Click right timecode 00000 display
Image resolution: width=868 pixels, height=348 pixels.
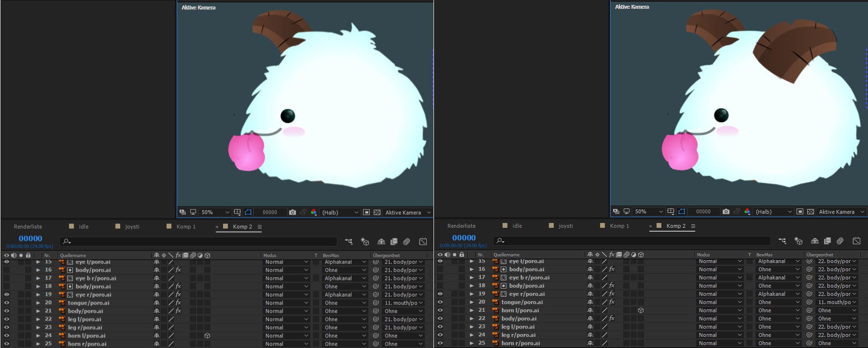(464, 238)
